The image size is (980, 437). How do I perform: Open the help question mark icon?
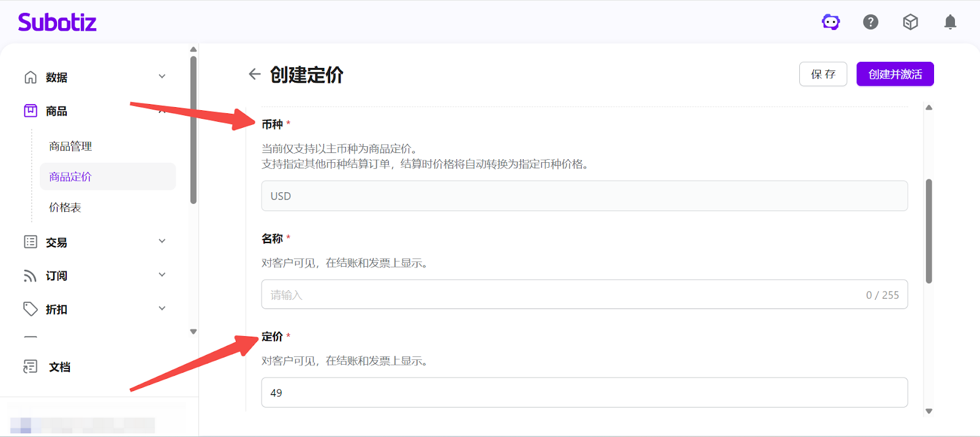[870, 23]
